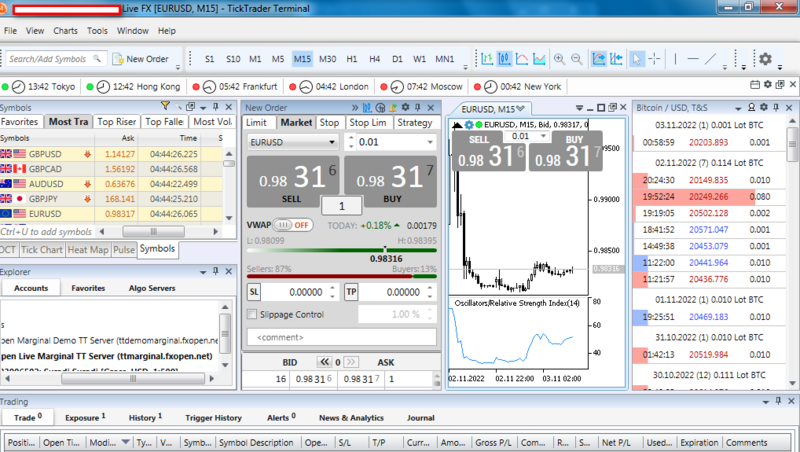Open the Tools menu
Viewport: 800px width, 452px height.
pos(97,31)
